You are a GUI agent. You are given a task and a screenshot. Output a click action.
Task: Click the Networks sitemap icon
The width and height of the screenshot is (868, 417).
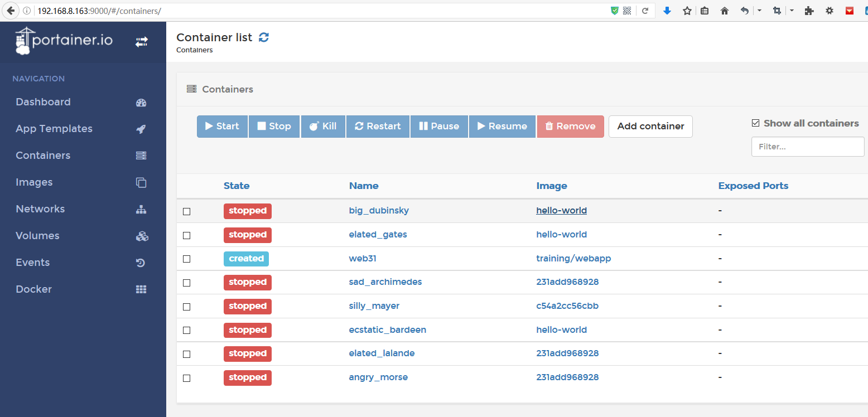pos(141,209)
